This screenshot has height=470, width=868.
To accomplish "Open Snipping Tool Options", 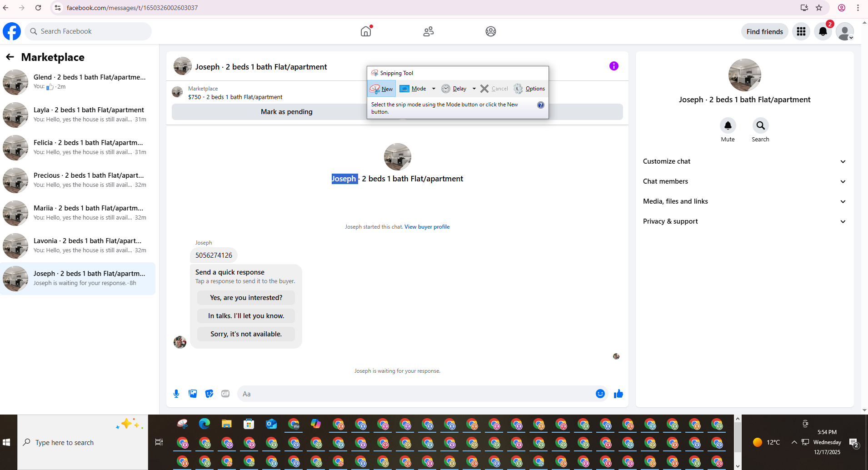I will (529, 89).
